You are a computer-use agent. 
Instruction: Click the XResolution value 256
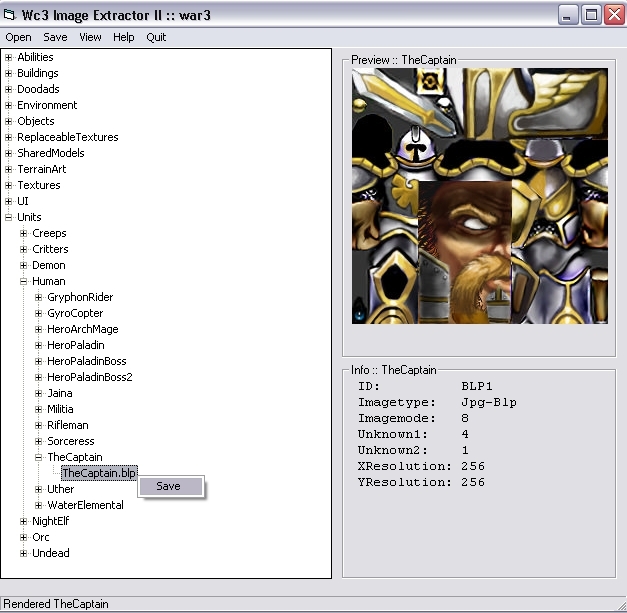pos(473,466)
